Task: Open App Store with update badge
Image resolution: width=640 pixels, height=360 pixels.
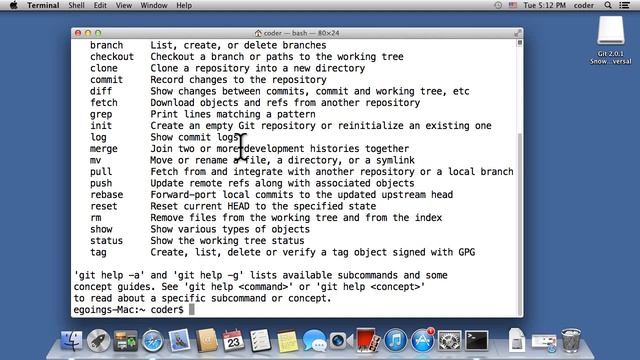Action: (x=422, y=340)
